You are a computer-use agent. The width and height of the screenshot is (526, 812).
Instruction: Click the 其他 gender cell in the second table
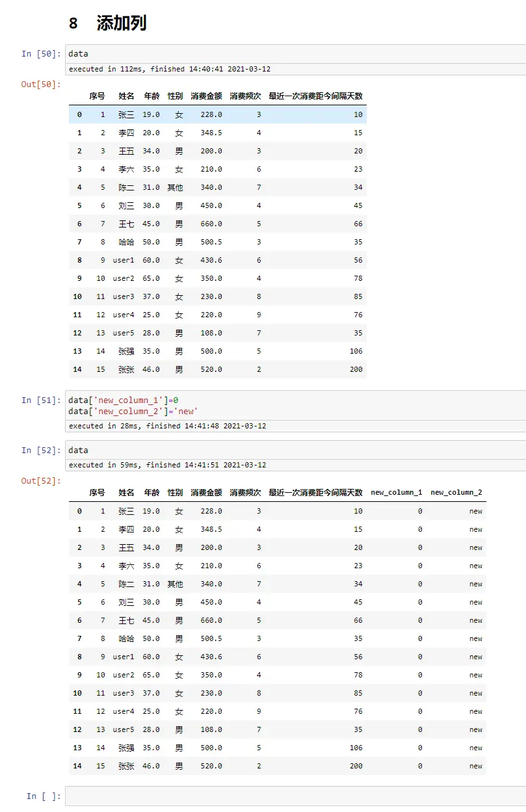175,584
